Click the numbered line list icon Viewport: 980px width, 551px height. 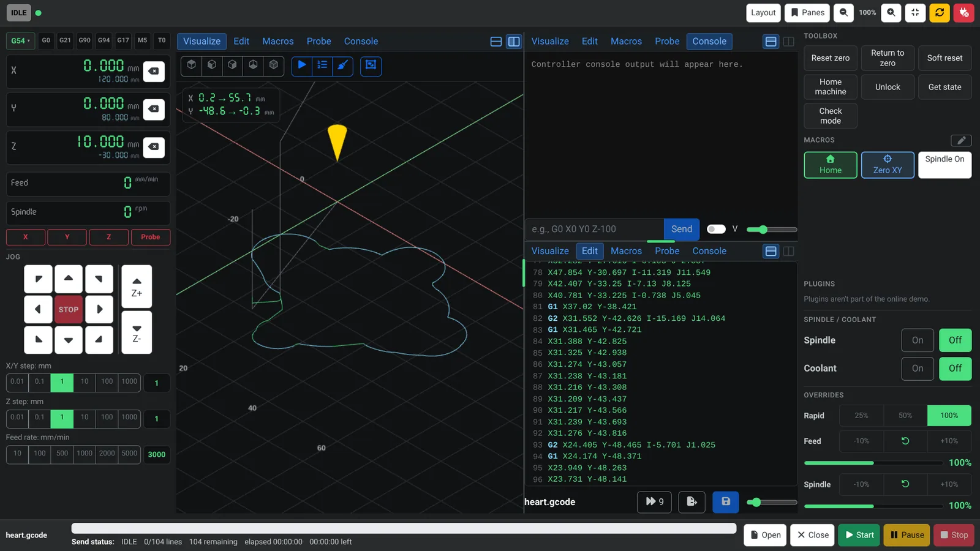(322, 65)
